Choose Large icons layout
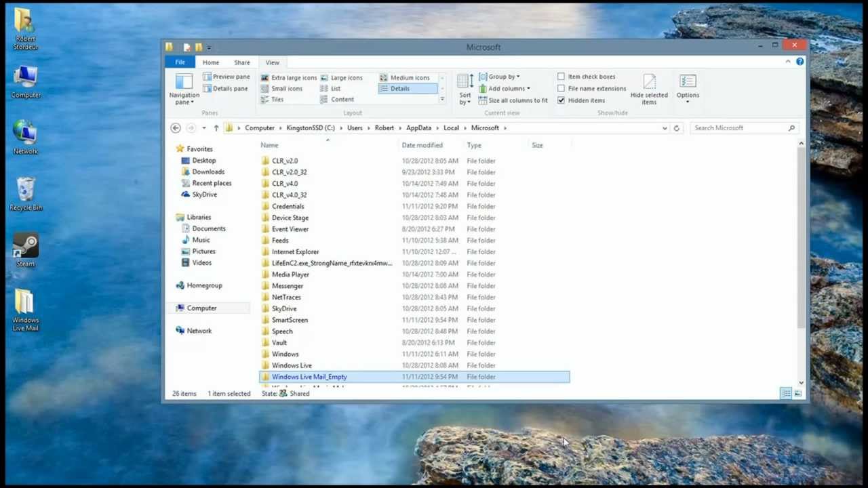 click(x=342, y=77)
